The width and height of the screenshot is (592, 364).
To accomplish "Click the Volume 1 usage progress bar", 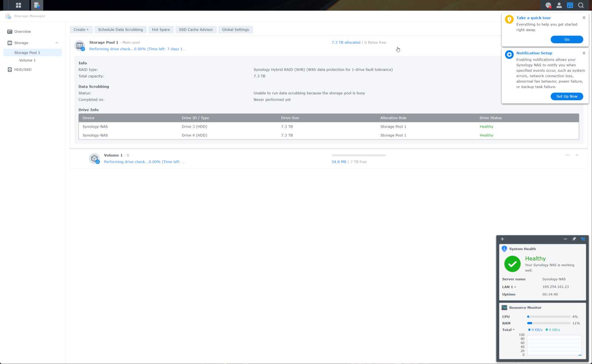I will [359, 155].
